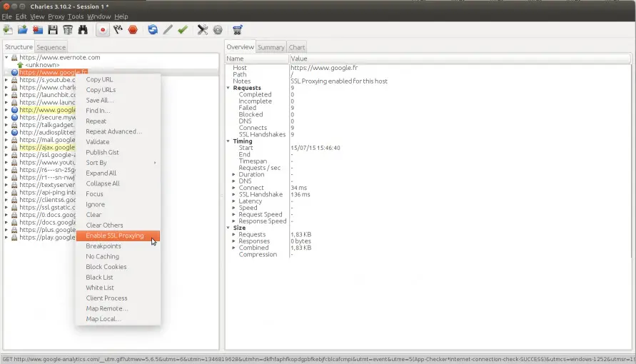
Task: Choose Map Remote in context menu
Action: pos(118,308)
